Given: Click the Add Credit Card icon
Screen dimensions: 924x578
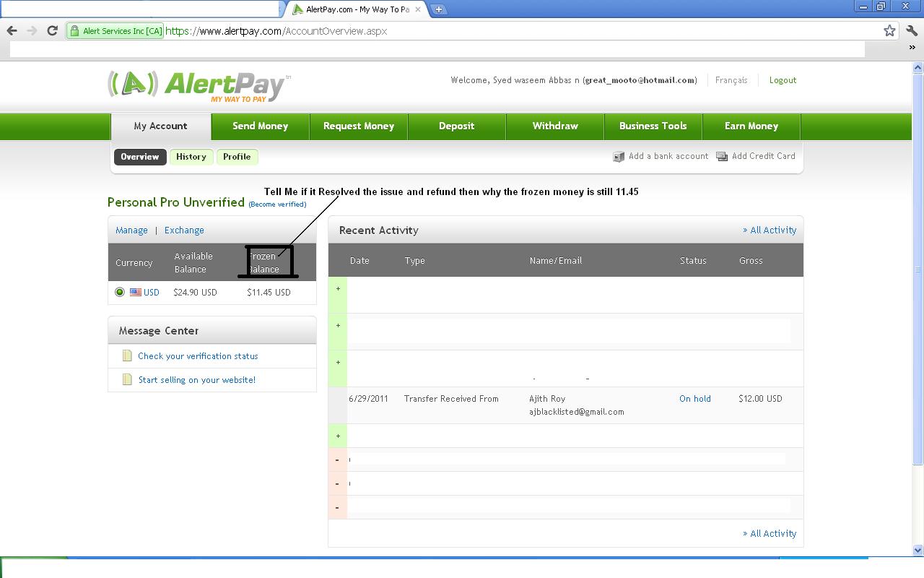Looking at the screenshot, I should click(722, 157).
